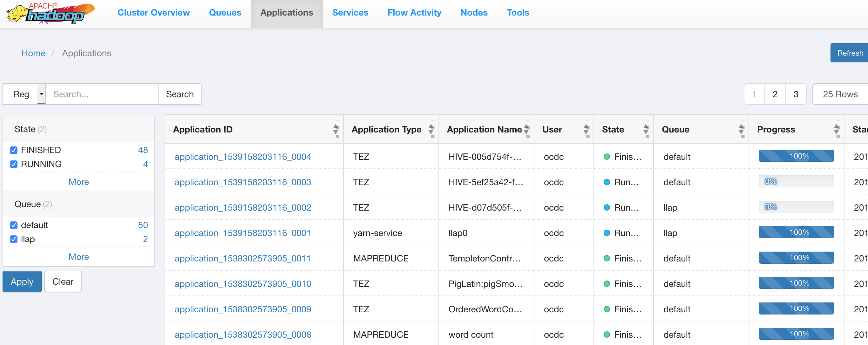868x345 pixels.
Task: Uncheck the llap queue filter
Action: tap(13, 239)
